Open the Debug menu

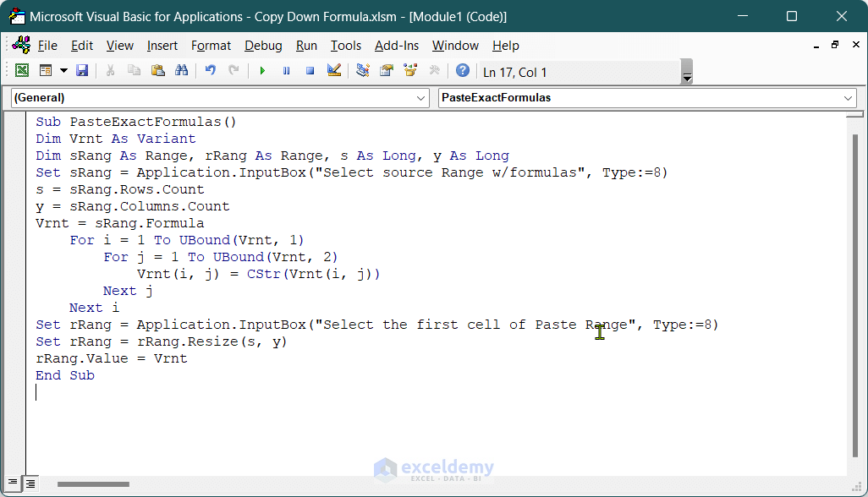click(x=263, y=46)
